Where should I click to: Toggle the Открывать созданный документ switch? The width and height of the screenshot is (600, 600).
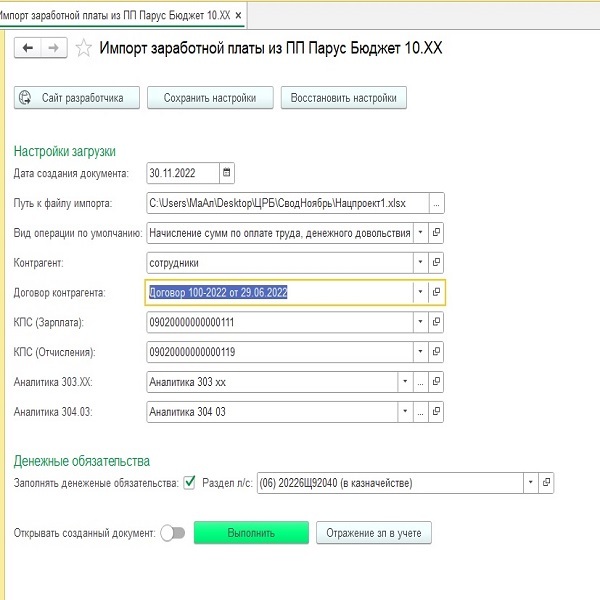(x=172, y=533)
